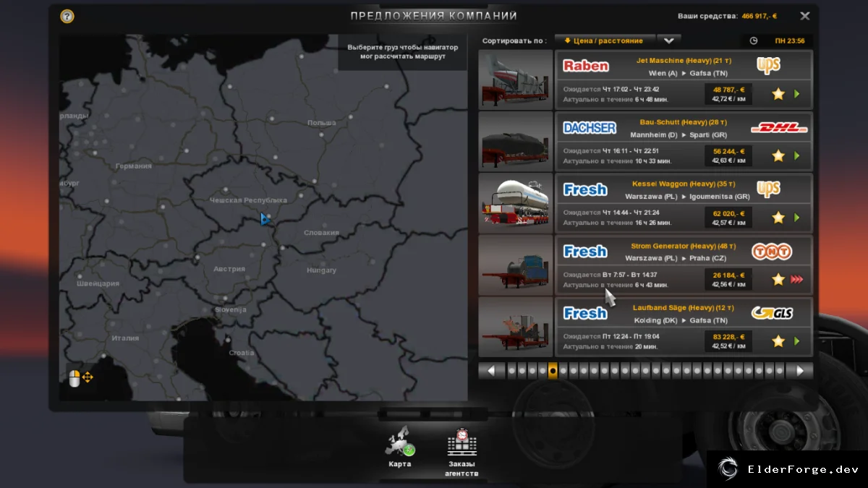
Task: Favorite the Laufband Säge job star
Action: pos(778,341)
